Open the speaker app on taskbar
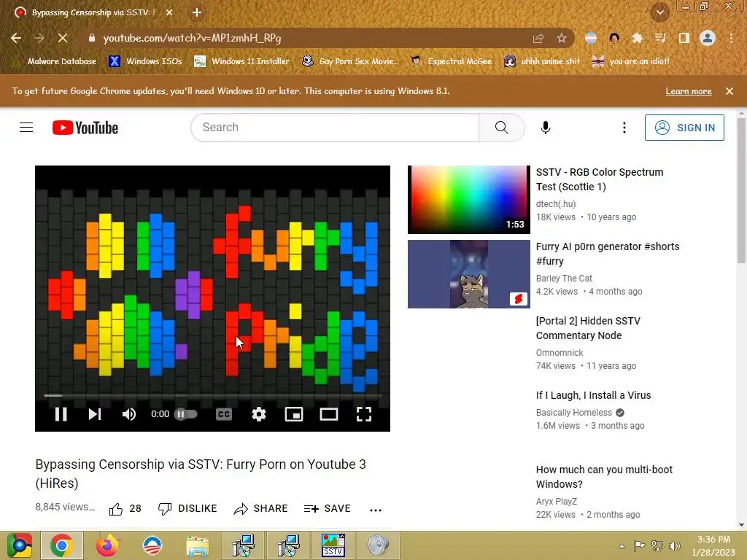The image size is (747, 560). click(x=379, y=545)
